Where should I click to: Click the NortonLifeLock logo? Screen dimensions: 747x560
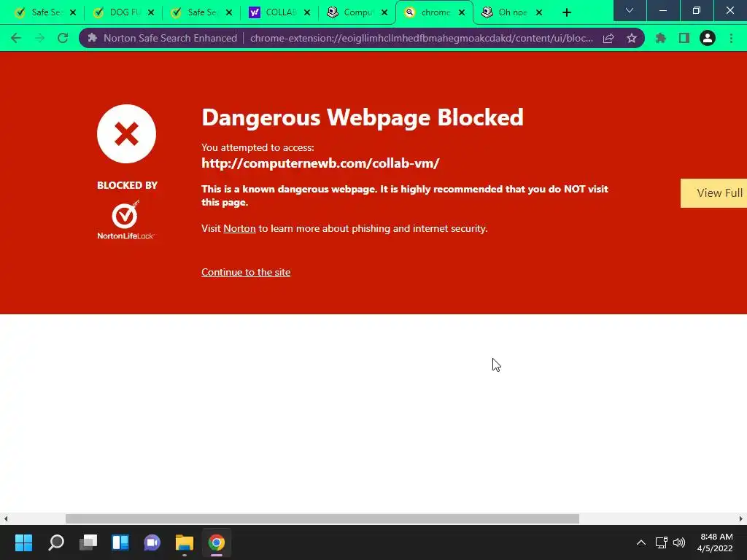tap(125, 219)
